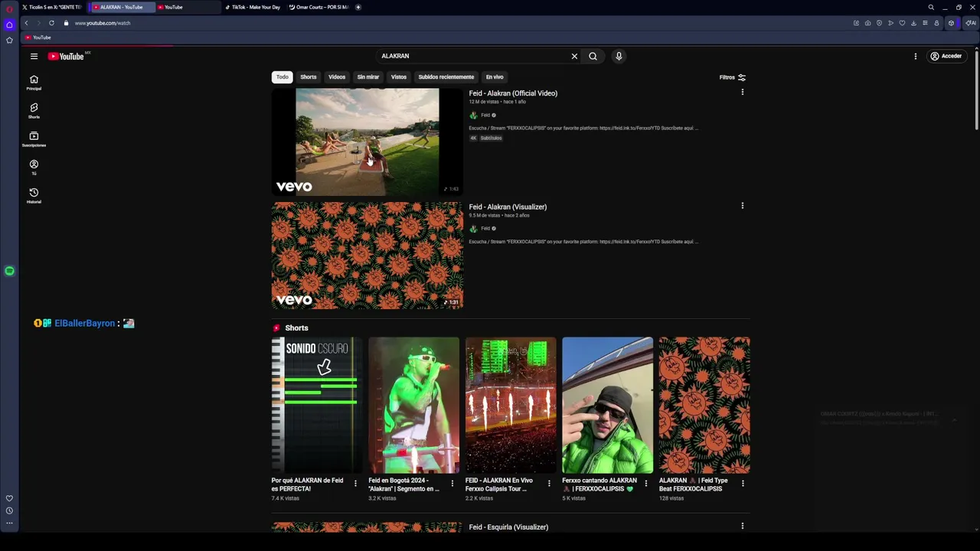
Task: Start voice search with the microphone icon
Action: click(x=619, y=56)
